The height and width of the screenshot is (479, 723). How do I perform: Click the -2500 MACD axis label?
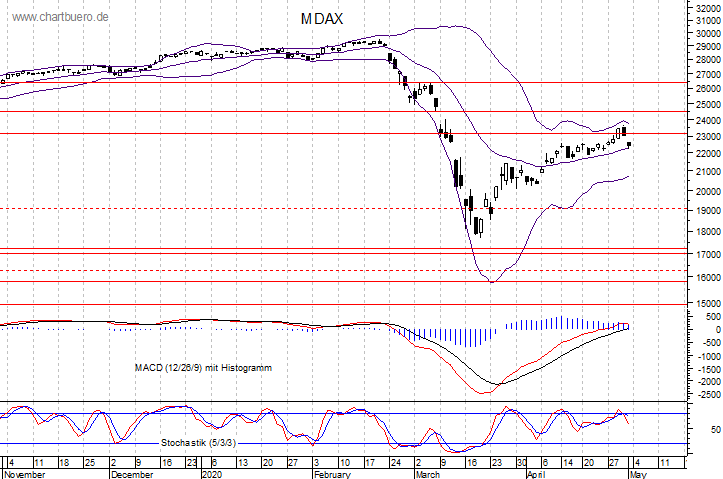pyautogui.click(x=706, y=394)
